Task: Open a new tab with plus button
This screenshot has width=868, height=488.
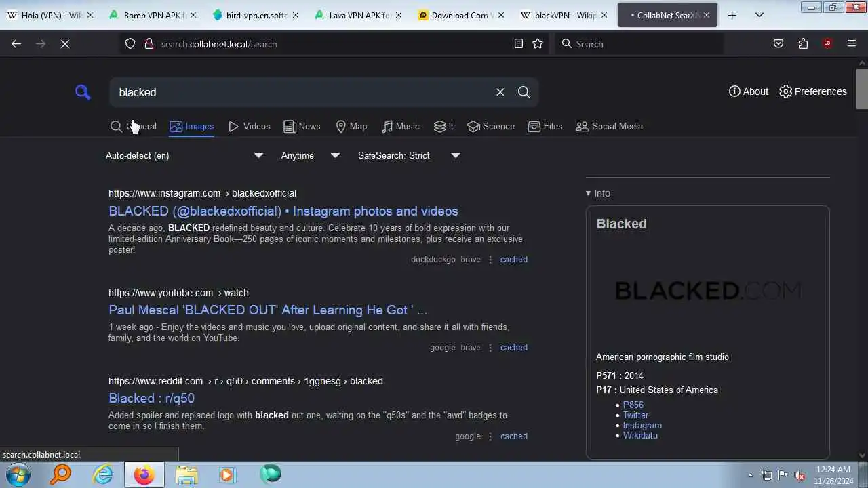Action: (x=732, y=15)
